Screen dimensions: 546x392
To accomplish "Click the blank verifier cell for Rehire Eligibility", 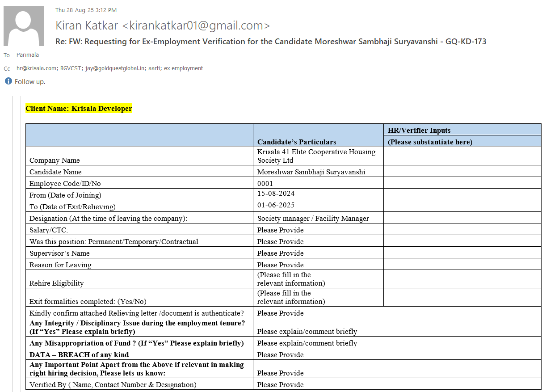I will pos(462,279).
